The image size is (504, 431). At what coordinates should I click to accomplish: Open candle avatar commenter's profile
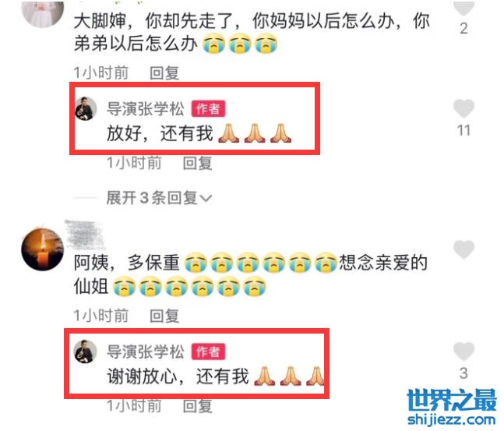coord(42,249)
